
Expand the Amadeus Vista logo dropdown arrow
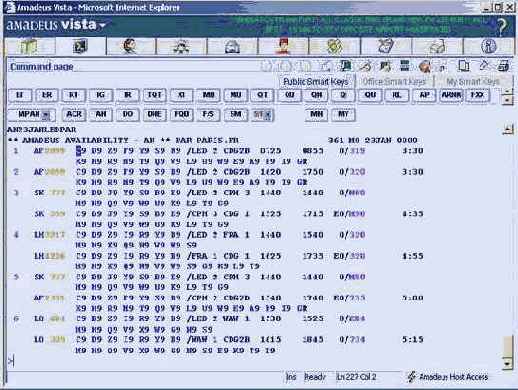click(x=103, y=25)
